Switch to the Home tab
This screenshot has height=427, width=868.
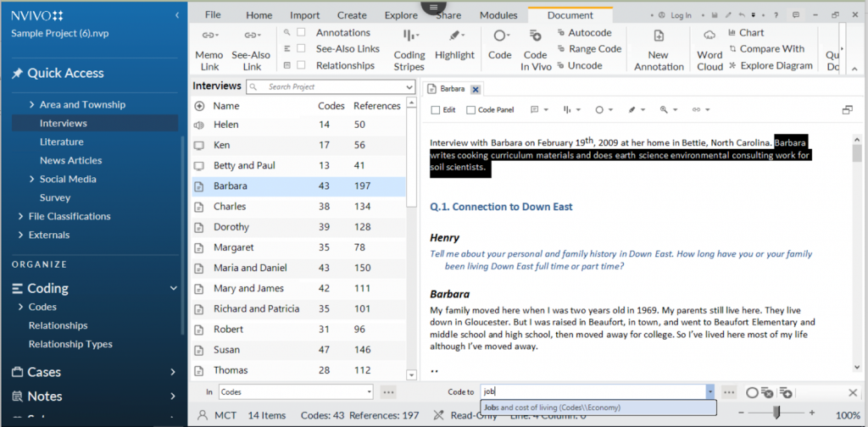[259, 15]
